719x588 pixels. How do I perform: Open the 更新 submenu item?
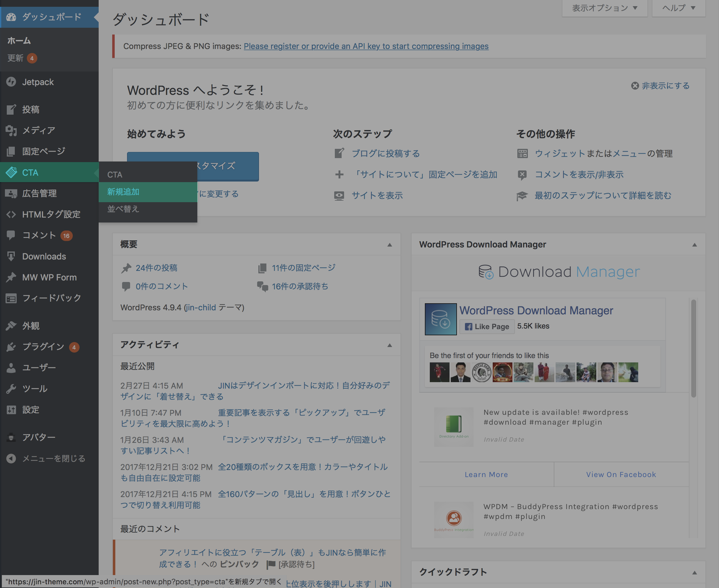23,58
